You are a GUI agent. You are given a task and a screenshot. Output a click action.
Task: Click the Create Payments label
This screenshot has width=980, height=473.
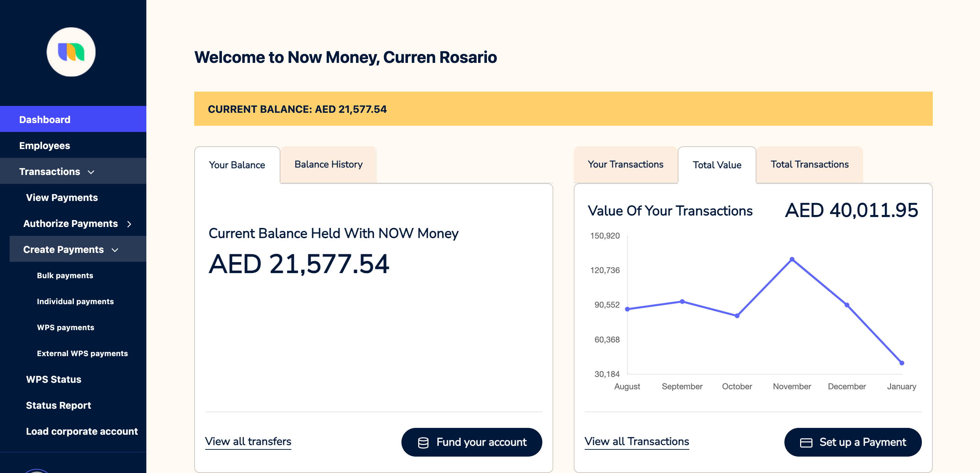64,249
